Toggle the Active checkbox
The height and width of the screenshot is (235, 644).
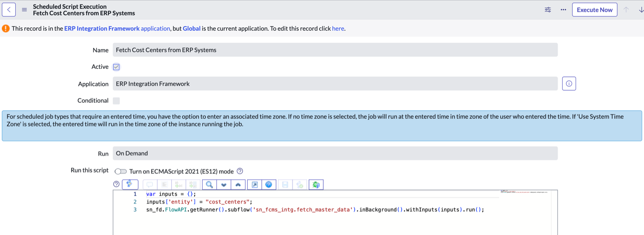tap(116, 67)
